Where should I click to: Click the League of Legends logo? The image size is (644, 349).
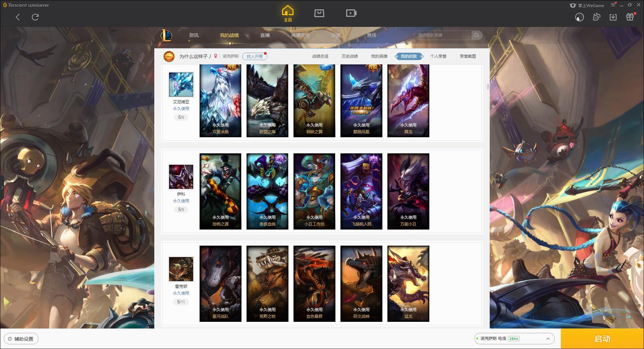pos(167,35)
